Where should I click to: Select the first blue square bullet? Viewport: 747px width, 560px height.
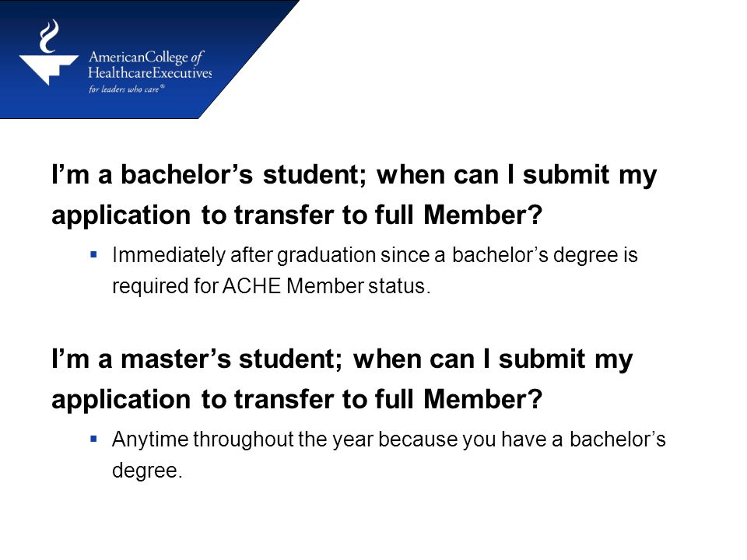pos(93,255)
